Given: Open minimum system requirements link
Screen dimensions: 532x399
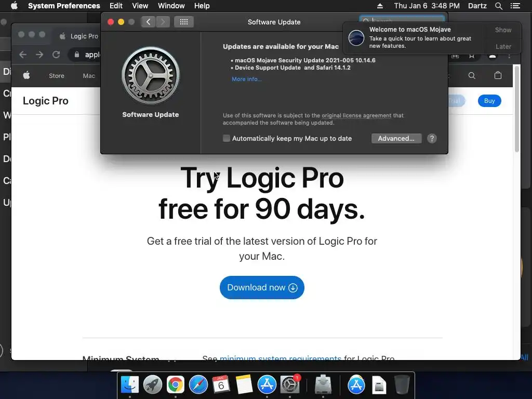Looking at the screenshot, I should pos(280,357).
